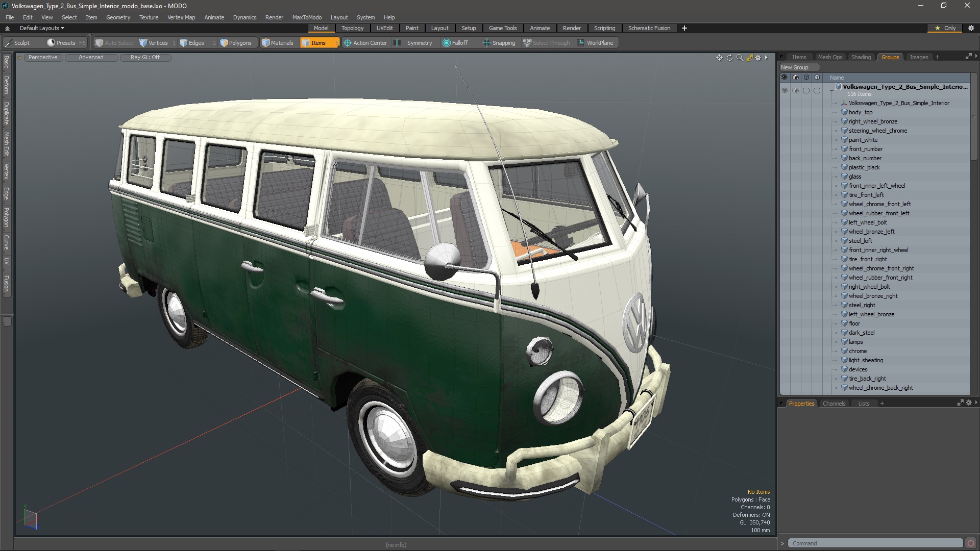Click the render camera column header icon

[795, 78]
